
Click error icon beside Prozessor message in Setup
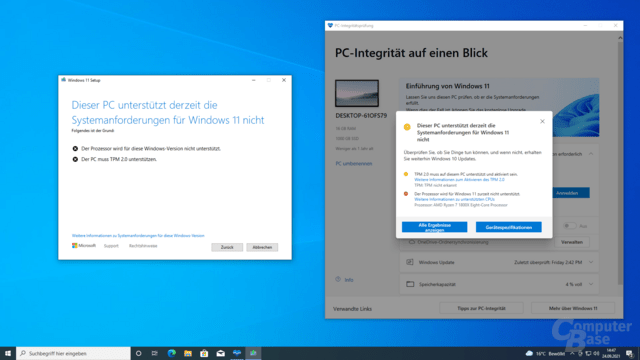coord(75,149)
